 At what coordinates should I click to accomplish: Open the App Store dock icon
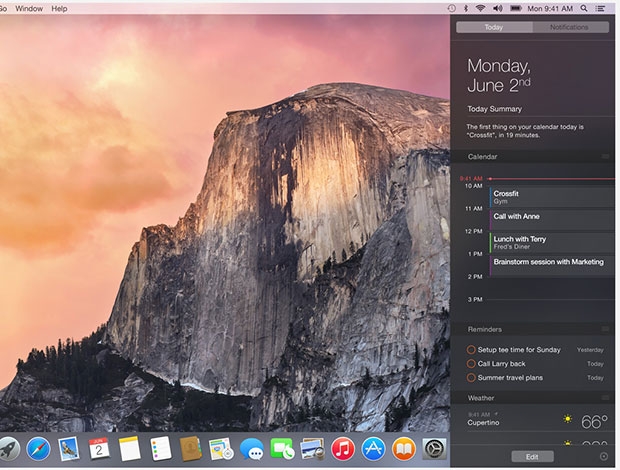[x=374, y=449]
